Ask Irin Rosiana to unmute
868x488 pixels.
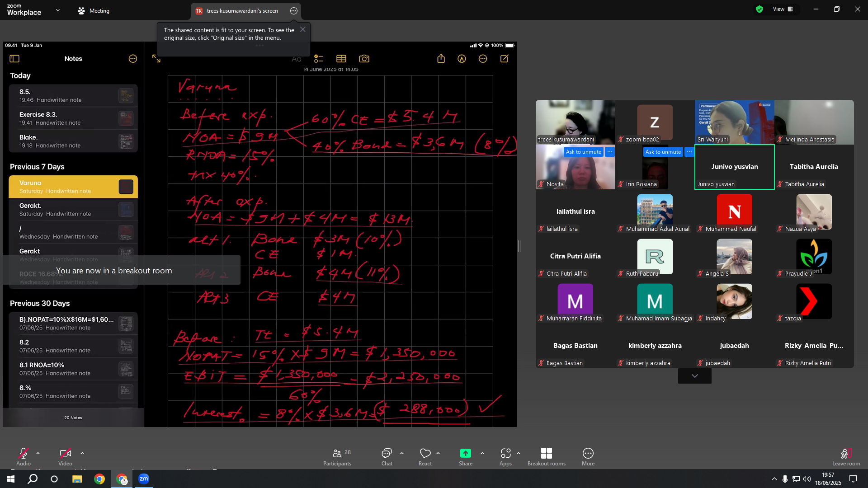pos(663,152)
